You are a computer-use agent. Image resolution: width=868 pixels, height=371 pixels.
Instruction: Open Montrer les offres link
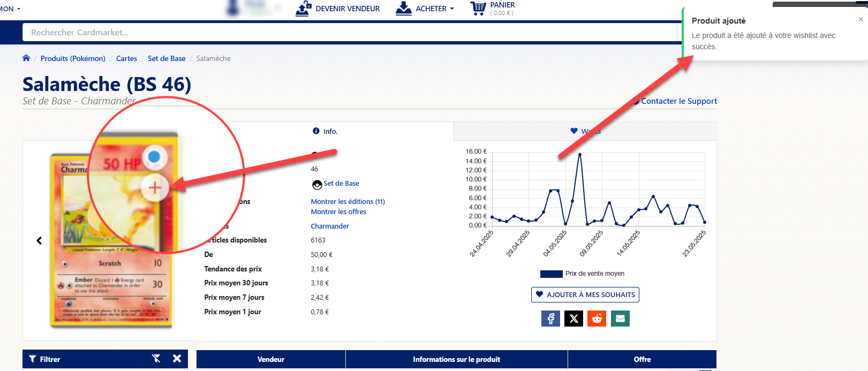click(338, 212)
